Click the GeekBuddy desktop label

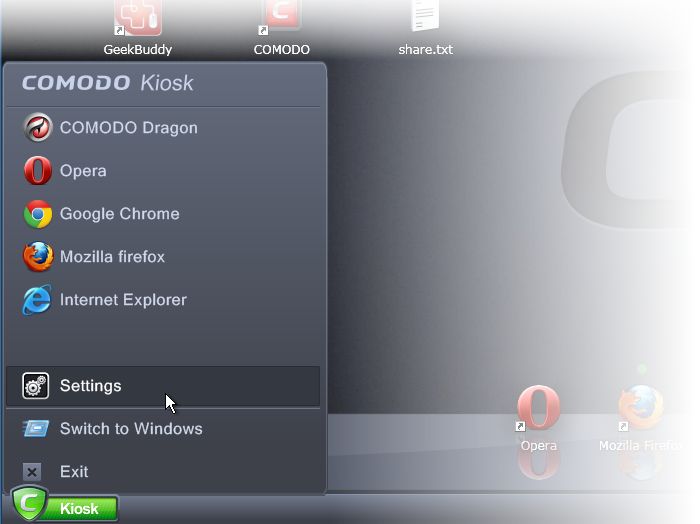[x=138, y=50]
